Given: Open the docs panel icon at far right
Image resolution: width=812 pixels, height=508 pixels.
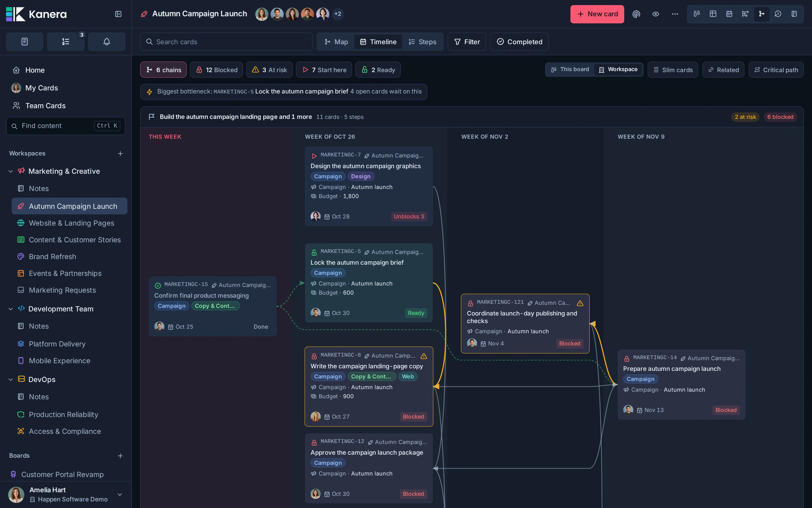Looking at the screenshot, I should click(x=794, y=14).
